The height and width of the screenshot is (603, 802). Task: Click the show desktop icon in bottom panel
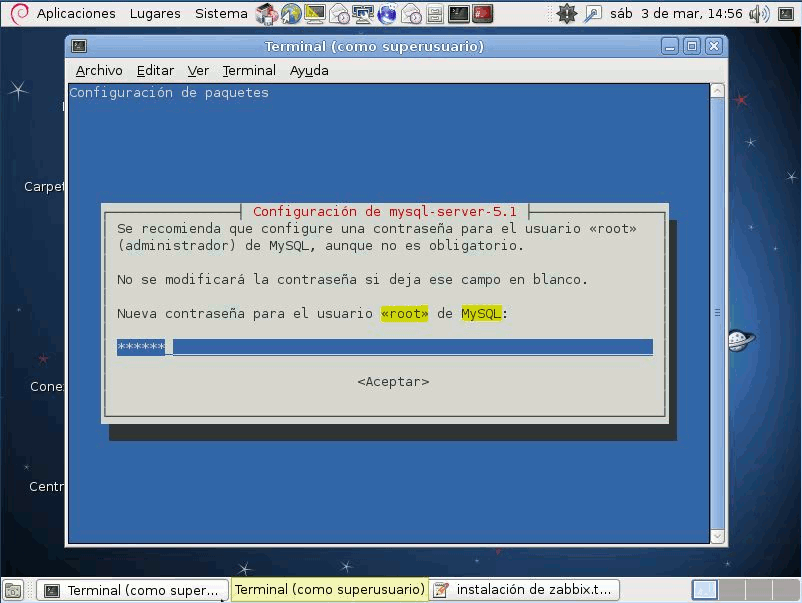[14, 590]
